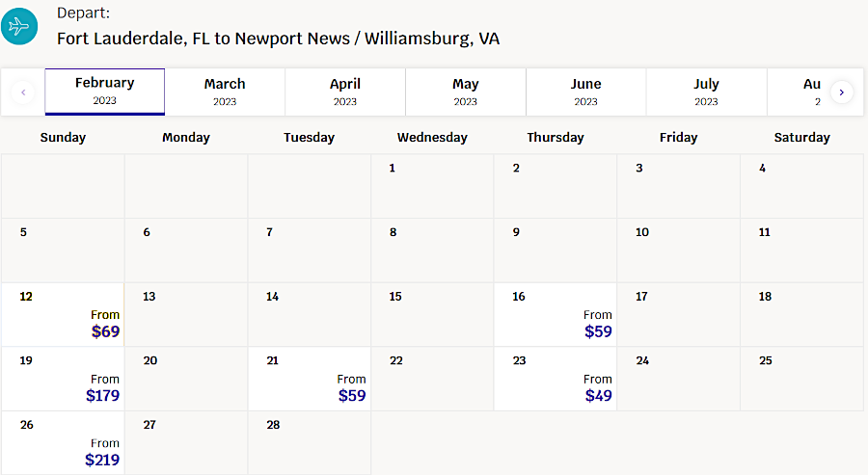The height and width of the screenshot is (475, 868).
Task: Select the February 2023 tab
Action: point(104,92)
